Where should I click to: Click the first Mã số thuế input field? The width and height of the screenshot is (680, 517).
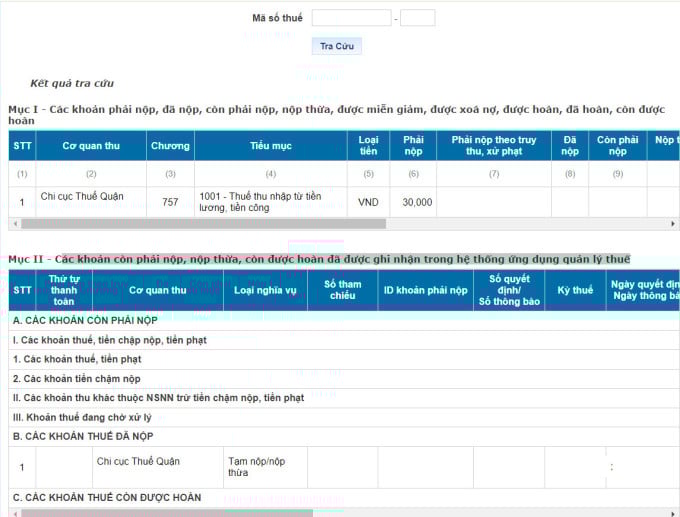click(351, 18)
